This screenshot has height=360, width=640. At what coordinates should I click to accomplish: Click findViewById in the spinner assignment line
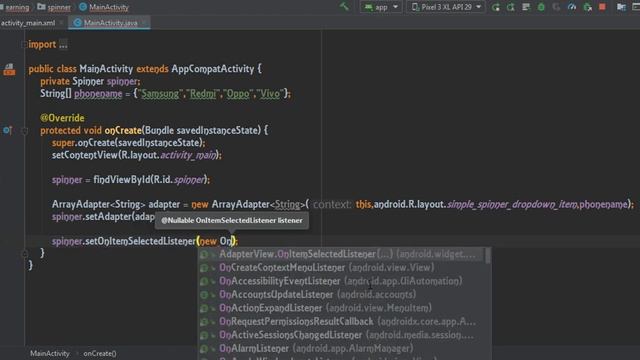pos(122,180)
